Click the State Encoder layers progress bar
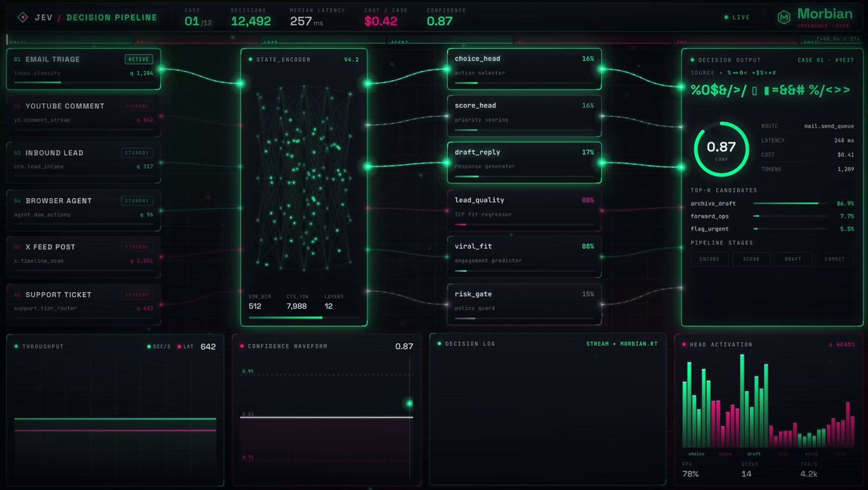Viewport: 868px width, 490px height. click(x=304, y=317)
